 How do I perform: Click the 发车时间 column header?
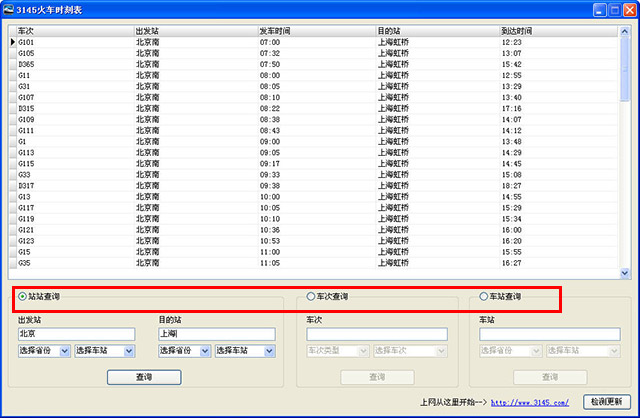317,31
